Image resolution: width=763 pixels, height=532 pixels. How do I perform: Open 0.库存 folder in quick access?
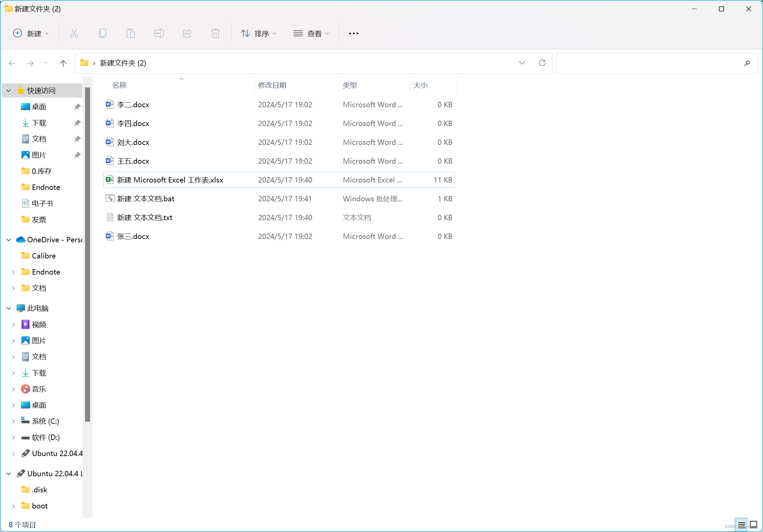pyautogui.click(x=42, y=171)
